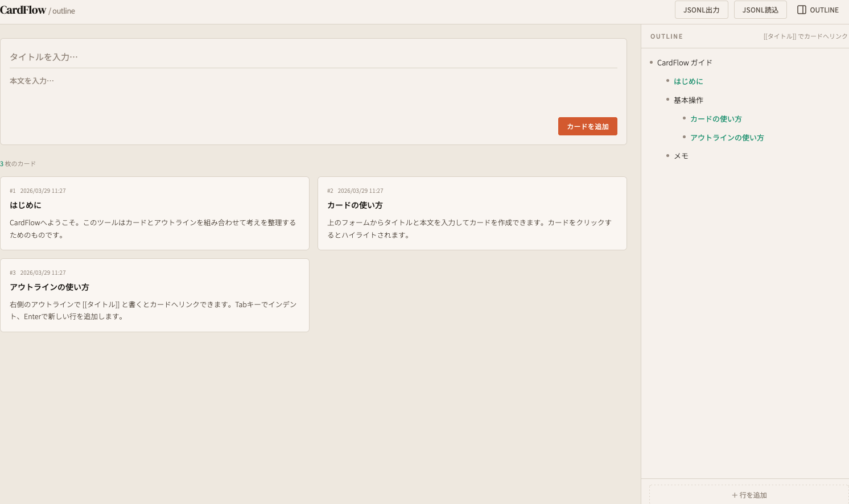This screenshot has height=504, width=849.
Task: Open the カードの使い方 link in the outline
Action: pyautogui.click(x=715, y=118)
